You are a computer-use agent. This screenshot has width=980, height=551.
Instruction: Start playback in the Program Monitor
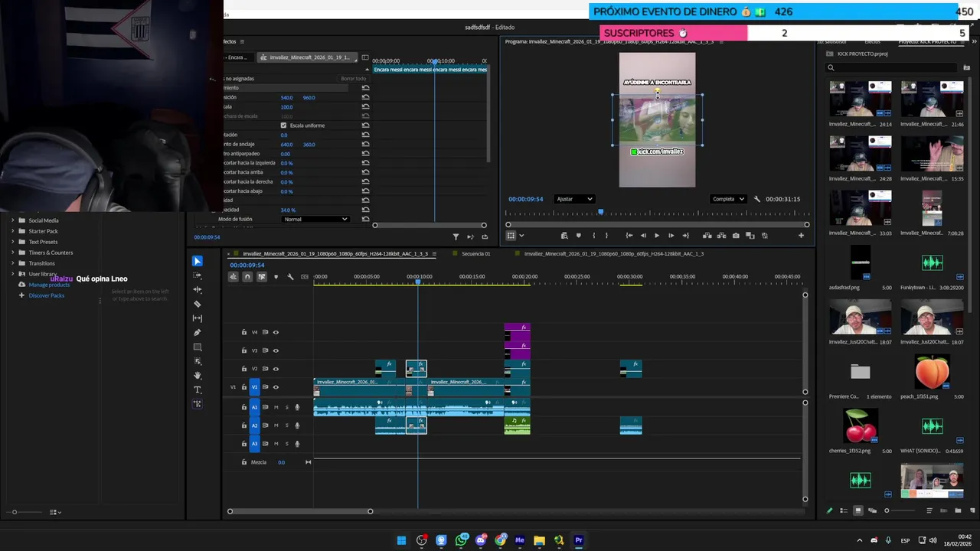pyautogui.click(x=656, y=236)
